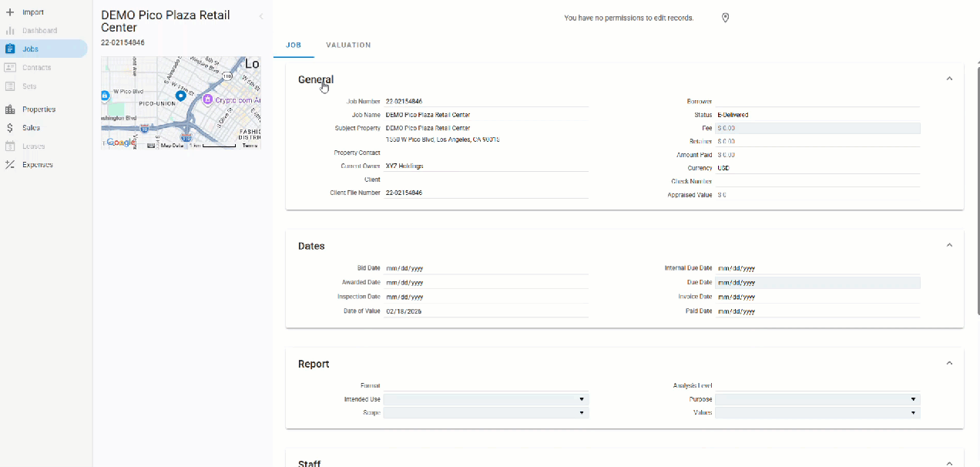
Task: Click the location pin icon
Action: pos(725,18)
